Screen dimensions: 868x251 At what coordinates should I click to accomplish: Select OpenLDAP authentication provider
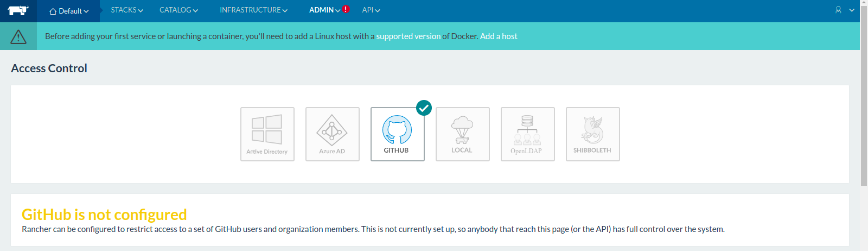coord(528,134)
